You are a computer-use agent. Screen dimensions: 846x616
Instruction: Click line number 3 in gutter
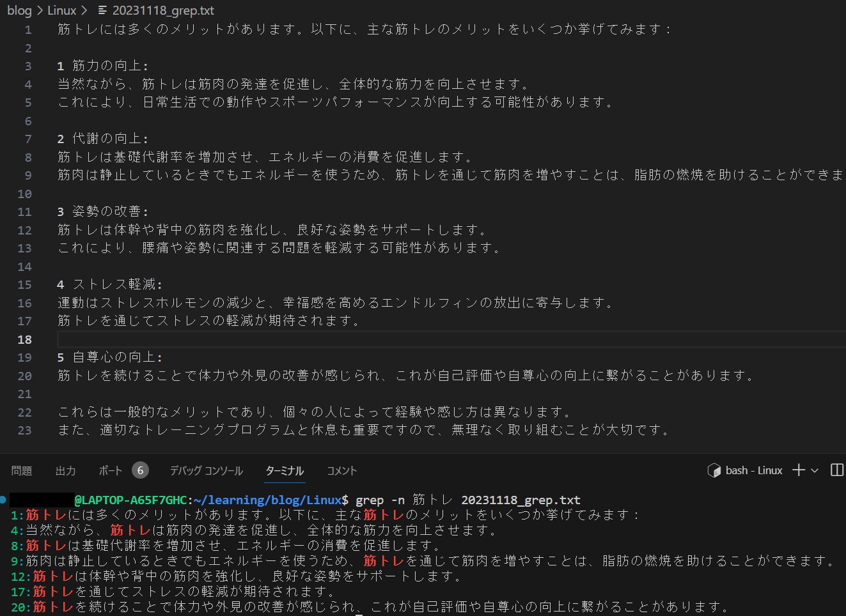coord(28,66)
